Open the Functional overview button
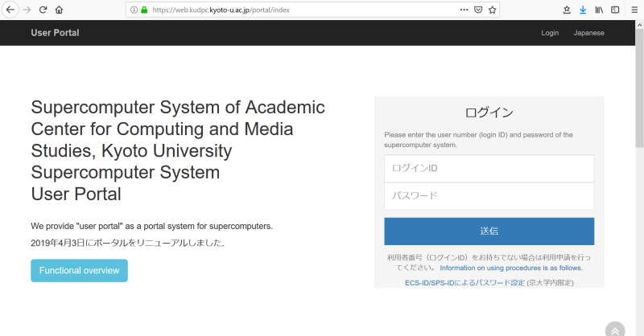Screen dimensions: 644x336 click(x=79, y=270)
